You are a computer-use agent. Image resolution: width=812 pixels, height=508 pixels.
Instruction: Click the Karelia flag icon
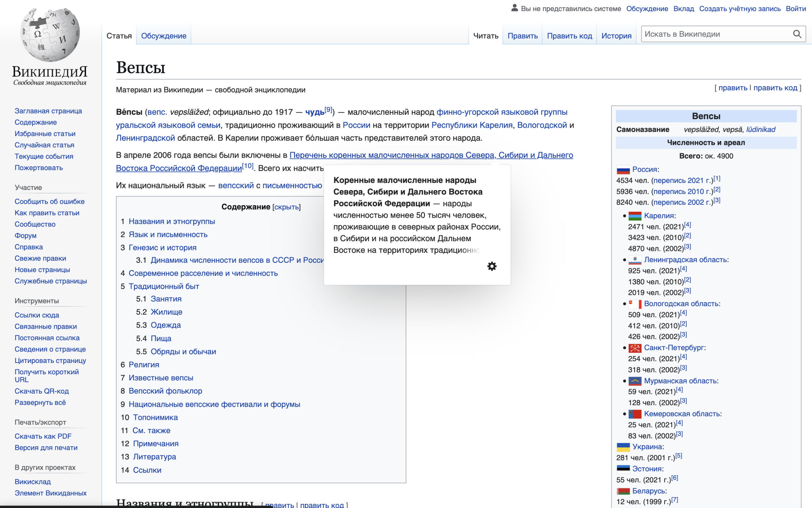(635, 216)
